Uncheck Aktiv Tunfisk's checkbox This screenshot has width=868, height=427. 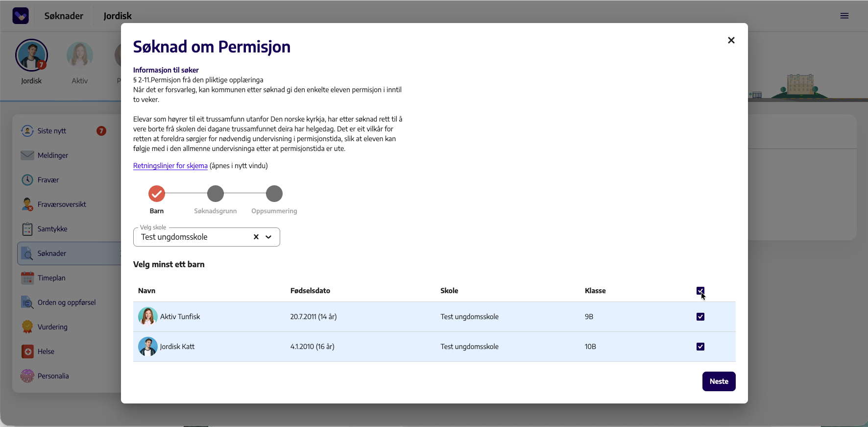[700, 317]
